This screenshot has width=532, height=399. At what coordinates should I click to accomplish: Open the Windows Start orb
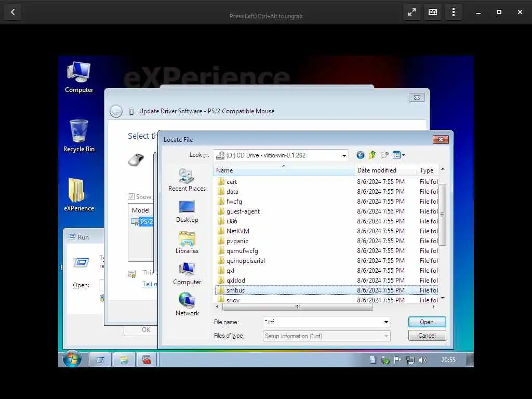pyautogui.click(x=72, y=359)
